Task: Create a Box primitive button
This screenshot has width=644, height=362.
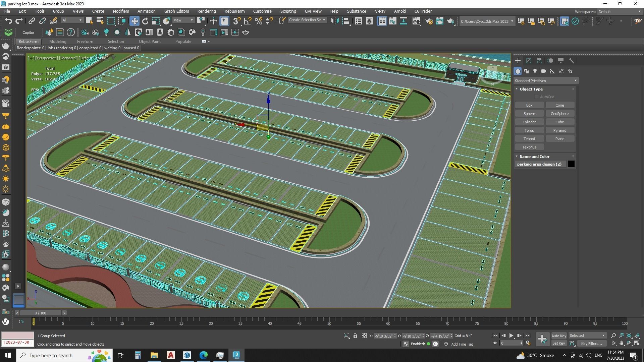Action: coord(529,105)
